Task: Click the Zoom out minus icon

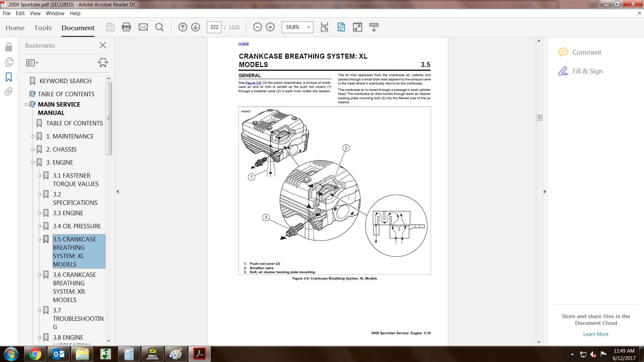Action: point(257,27)
